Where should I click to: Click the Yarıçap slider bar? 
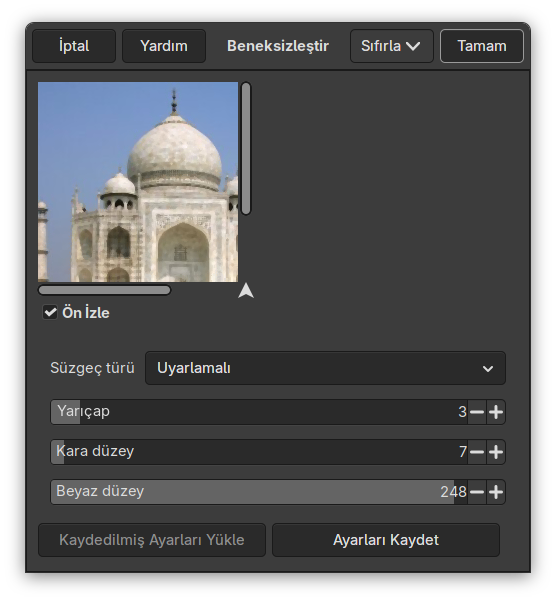point(259,412)
